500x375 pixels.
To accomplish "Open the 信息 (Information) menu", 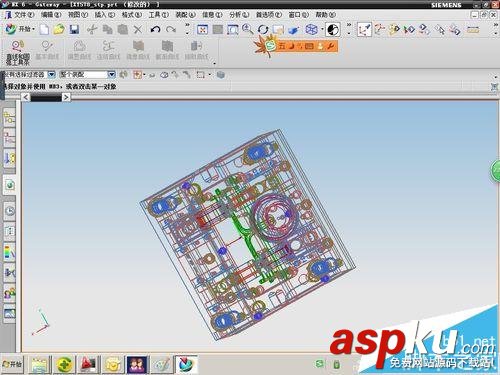I will [212, 15].
